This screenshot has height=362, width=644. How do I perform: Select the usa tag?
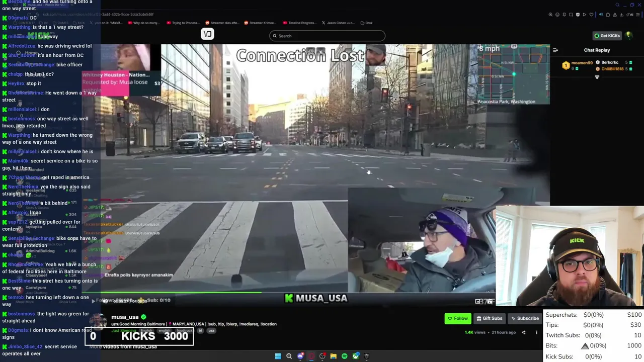click(211, 331)
